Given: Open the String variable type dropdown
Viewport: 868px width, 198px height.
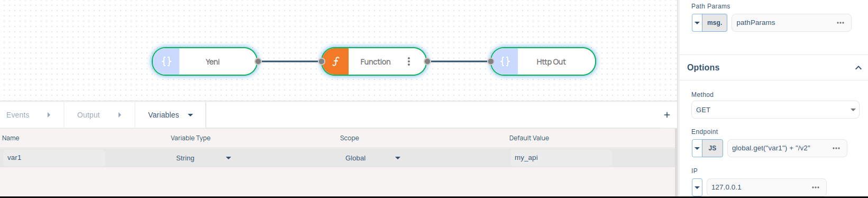Looking at the screenshot, I should [204, 158].
